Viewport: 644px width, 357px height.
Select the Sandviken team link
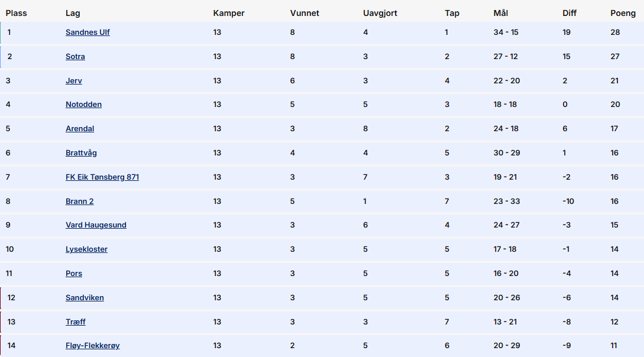point(85,298)
